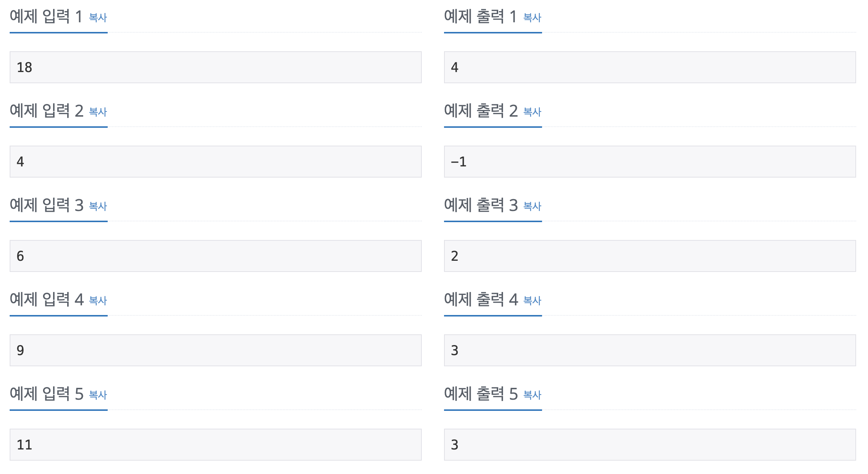This screenshot has height=474, width=868.
Task: Click 복사 link next to 예제 입력 1
Action: 98,17
